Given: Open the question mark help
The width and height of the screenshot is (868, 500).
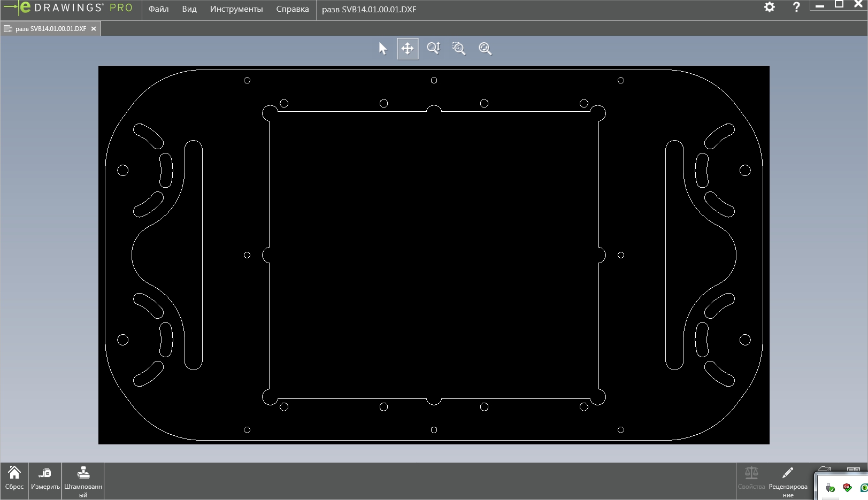Looking at the screenshot, I should coord(796,7).
